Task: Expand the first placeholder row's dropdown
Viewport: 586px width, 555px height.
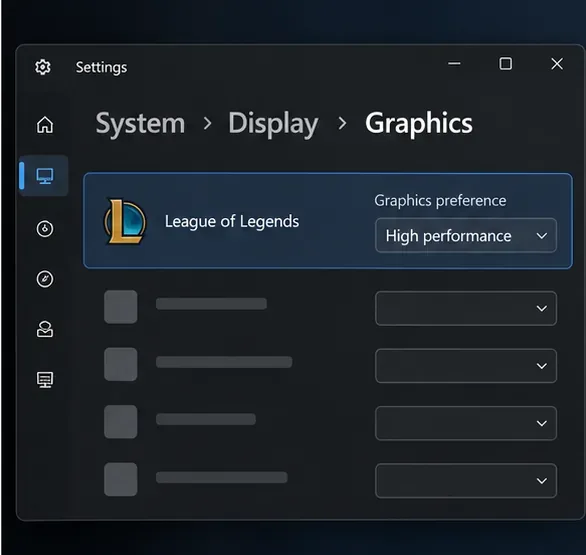Action: pyautogui.click(x=466, y=308)
